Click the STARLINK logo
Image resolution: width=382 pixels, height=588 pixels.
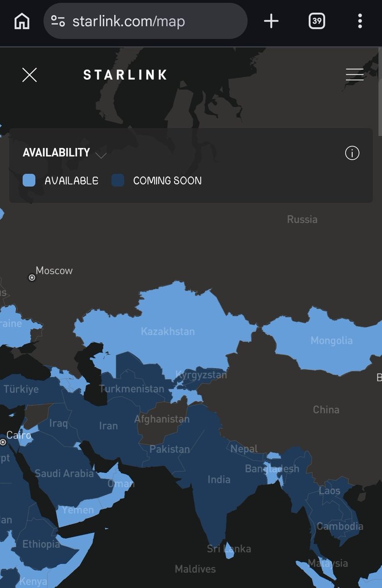click(125, 74)
